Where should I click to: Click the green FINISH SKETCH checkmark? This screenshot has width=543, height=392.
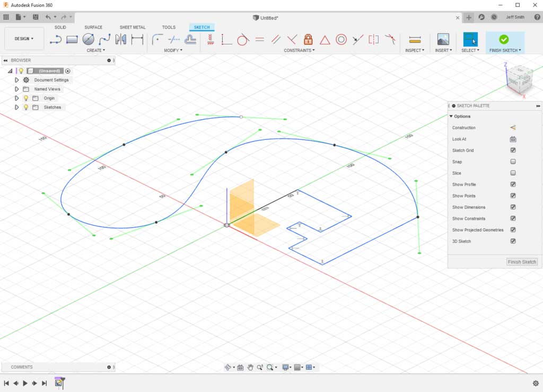[504, 39]
